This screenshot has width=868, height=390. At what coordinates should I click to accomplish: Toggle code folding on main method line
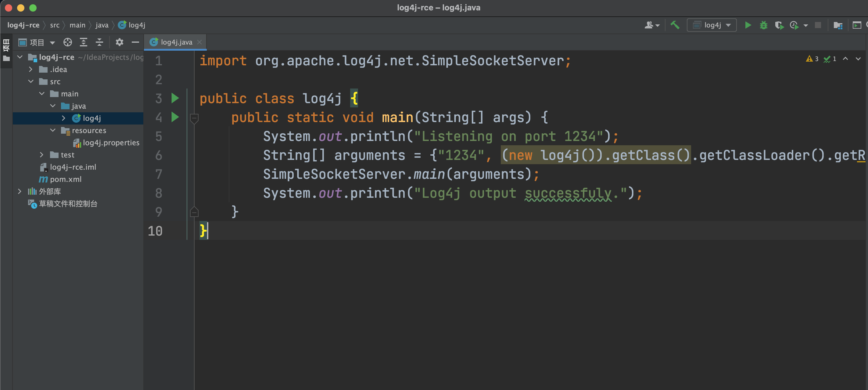click(x=194, y=117)
